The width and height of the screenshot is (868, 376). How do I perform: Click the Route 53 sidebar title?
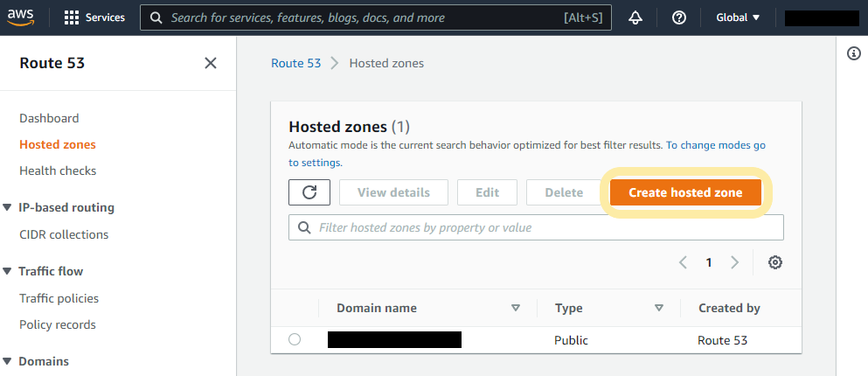[52, 63]
